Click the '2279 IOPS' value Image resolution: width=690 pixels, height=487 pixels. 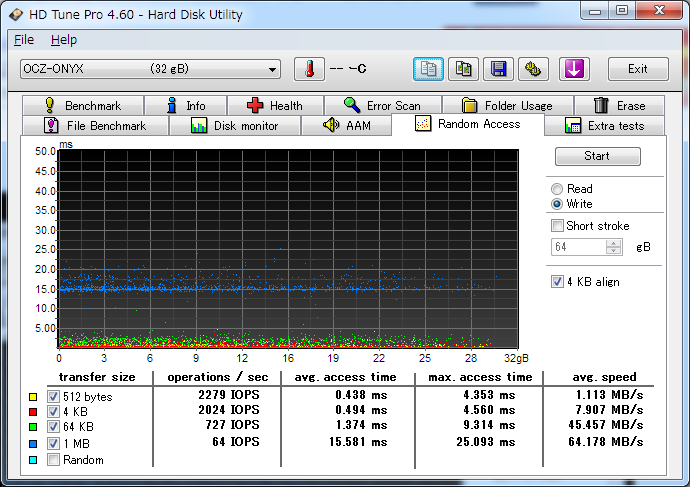click(228, 395)
